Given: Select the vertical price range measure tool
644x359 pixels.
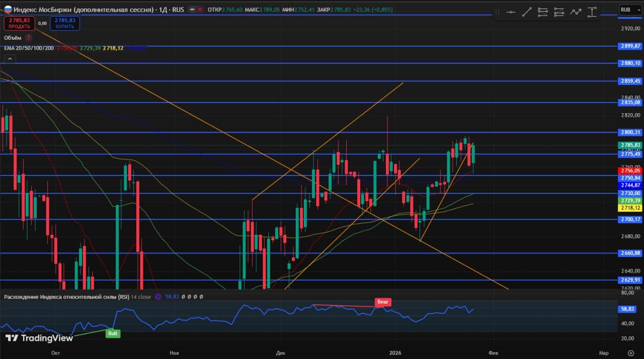Looking at the screenshot, I should [x=592, y=12].
